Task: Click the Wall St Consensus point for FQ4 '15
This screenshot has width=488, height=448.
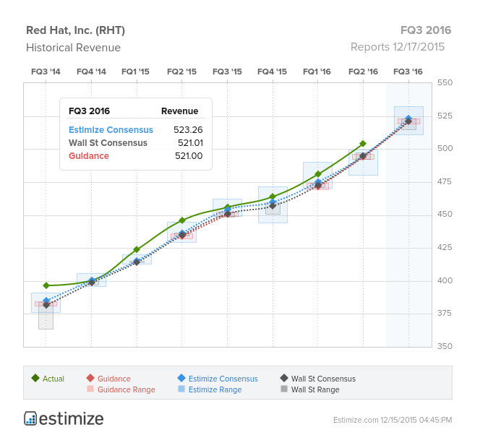Action: click(x=273, y=206)
